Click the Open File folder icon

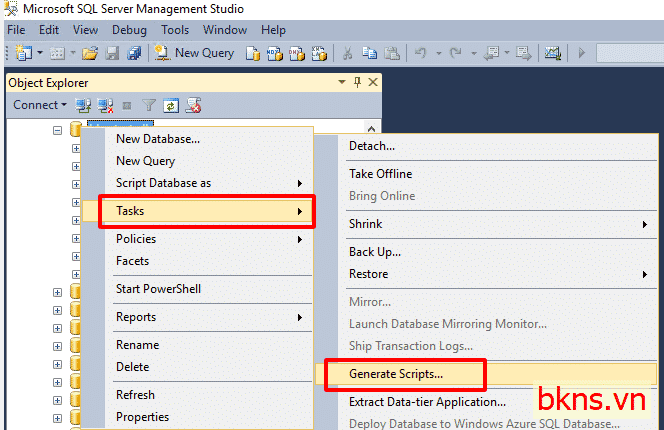[90, 53]
